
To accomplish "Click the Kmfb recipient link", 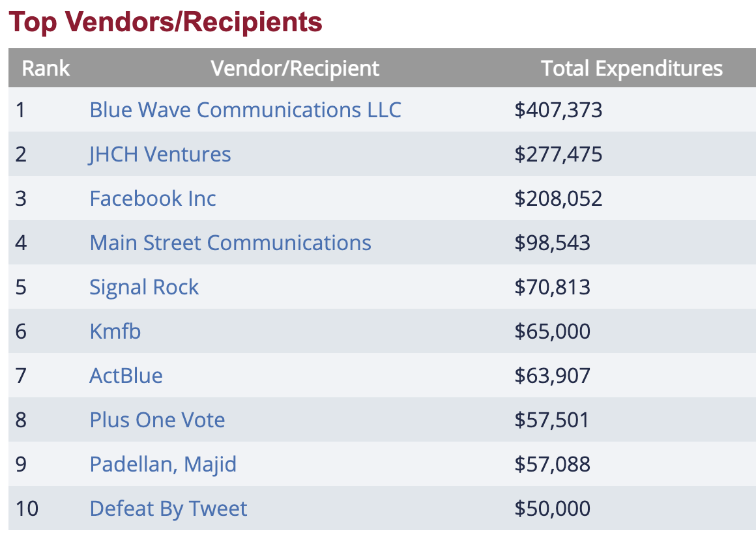I will click(x=115, y=332).
